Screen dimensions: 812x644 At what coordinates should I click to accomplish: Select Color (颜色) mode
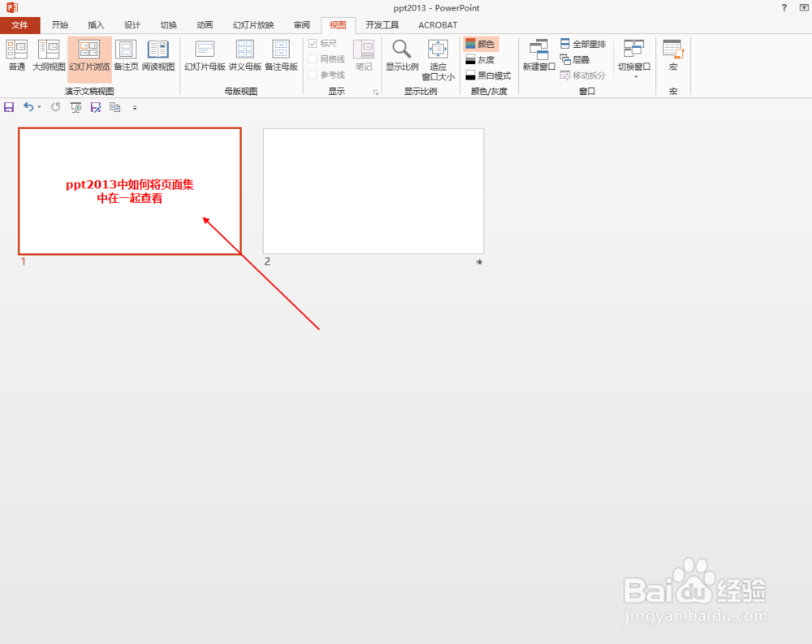click(481, 44)
